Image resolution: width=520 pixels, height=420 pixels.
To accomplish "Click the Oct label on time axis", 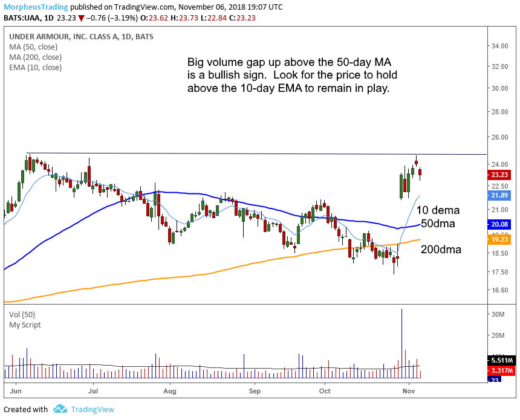I will click(x=325, y=391).
